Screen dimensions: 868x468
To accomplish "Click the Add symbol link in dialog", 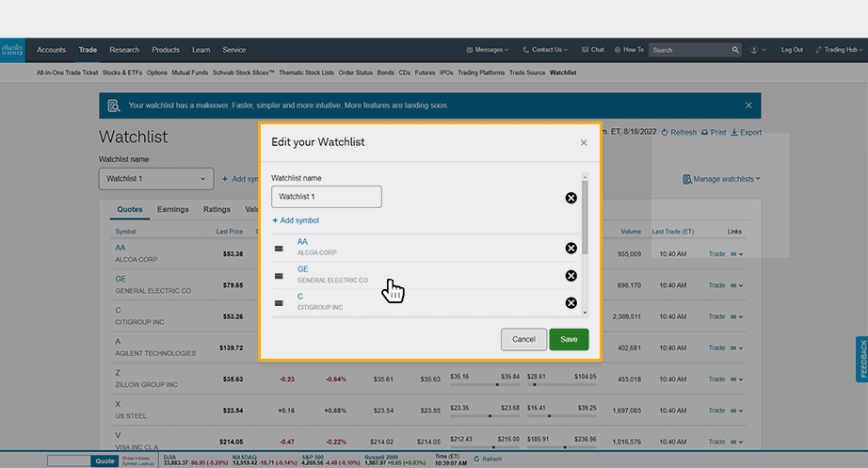I will pos(296,220).
